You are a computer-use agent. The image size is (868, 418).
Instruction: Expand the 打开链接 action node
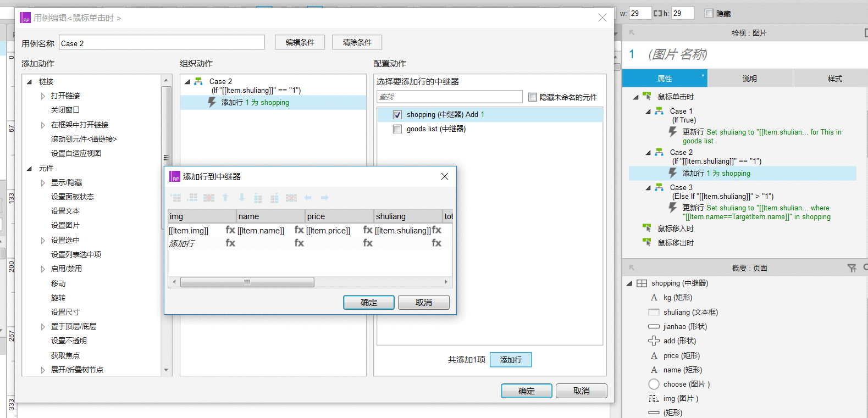pyautogui.click(x=43, y=96)
